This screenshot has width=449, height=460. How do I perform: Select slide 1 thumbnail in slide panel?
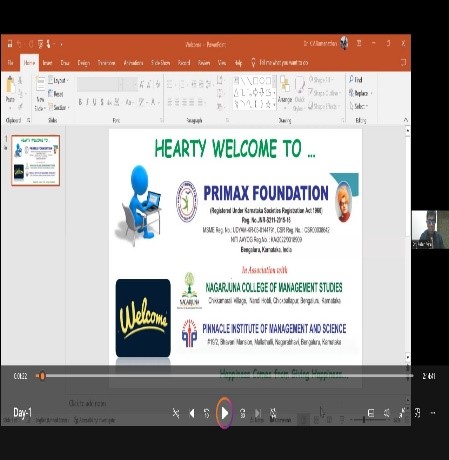coord(35,160)
